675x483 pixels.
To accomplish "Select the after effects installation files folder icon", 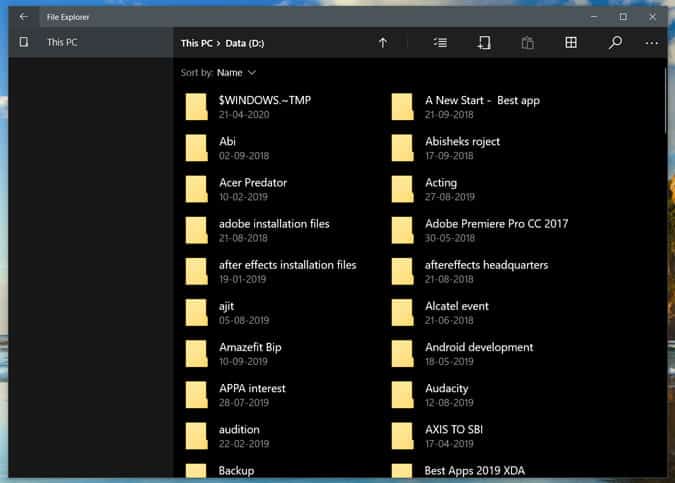I will pos(196,271).
